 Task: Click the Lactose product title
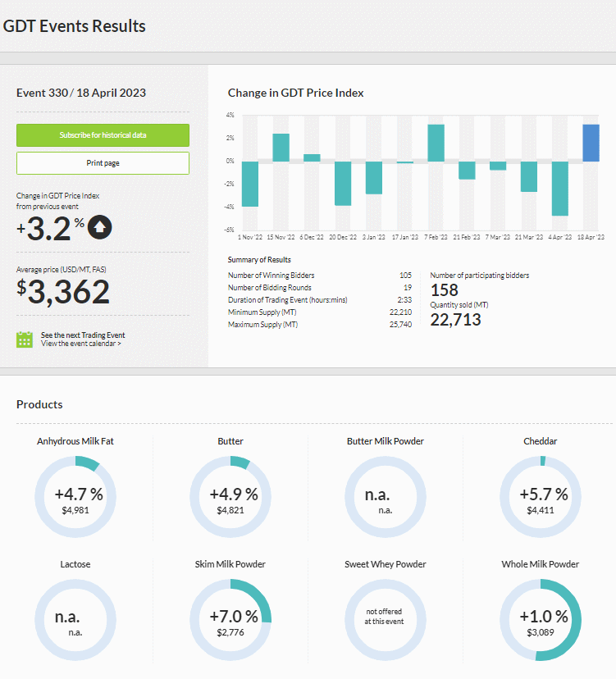click(x=75, y=564)
